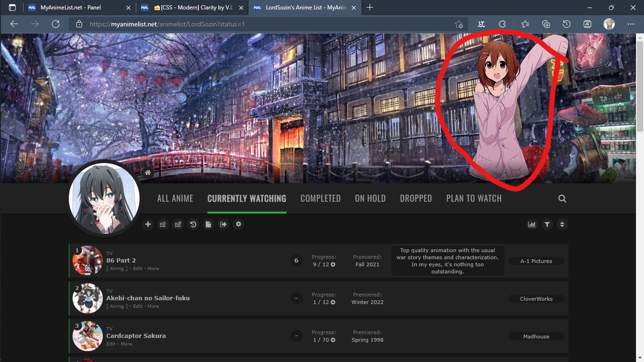Switch to MyAnimeList.net - Panel browser tab
Image resolution: width=644 pixels, height=362 pixels.
click(x=79, y=8)
